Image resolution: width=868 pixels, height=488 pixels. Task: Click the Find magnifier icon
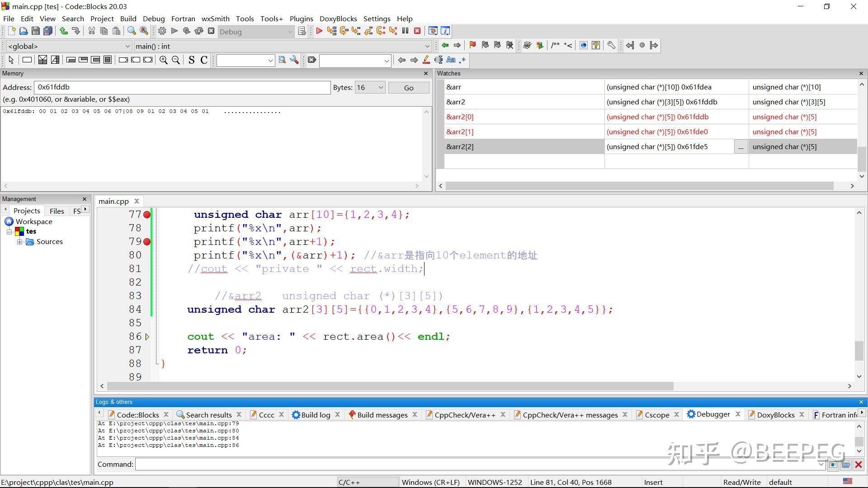[132, 31]
